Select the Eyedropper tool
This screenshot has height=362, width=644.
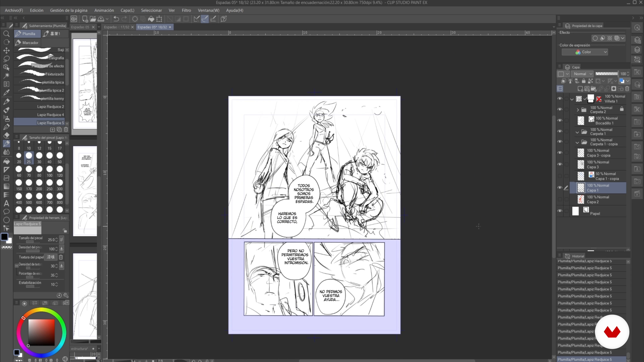tap(6, 93)
